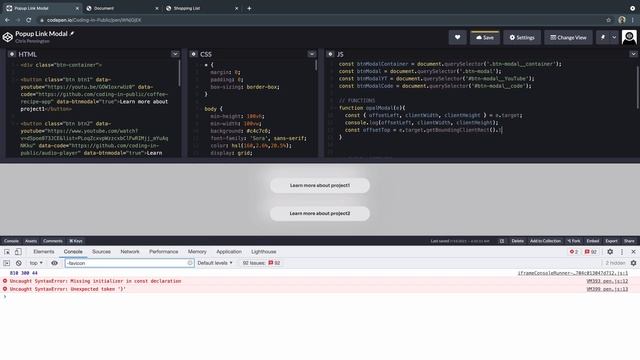Open JS editor settings gear
Viewport: 640px width, 360px height.
click(x=330, y=54)
